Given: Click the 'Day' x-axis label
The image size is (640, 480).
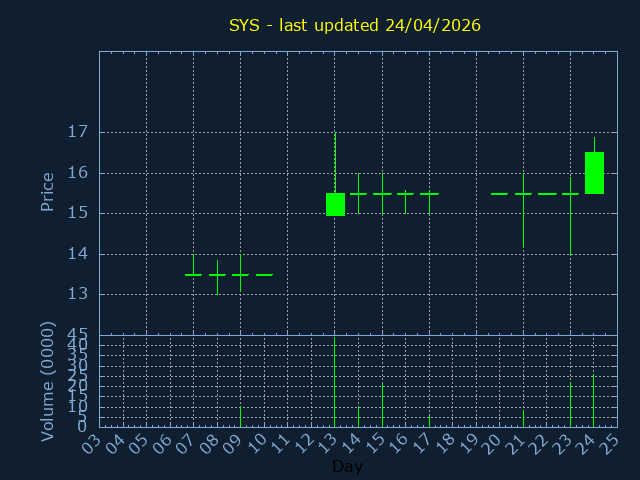Looking at the screenshot, I should [347, 466].
